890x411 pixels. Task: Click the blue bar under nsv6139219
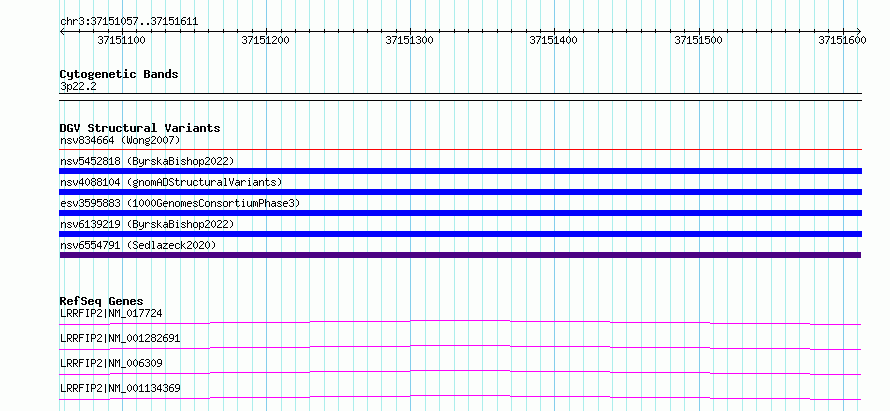point(461,234)
